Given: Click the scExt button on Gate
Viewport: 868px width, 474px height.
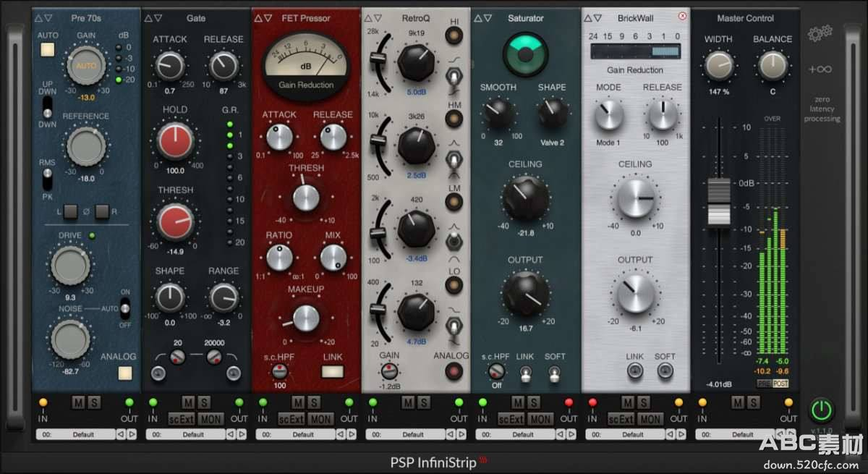Looking at the screenshot, I should click(x=182, y=419).
